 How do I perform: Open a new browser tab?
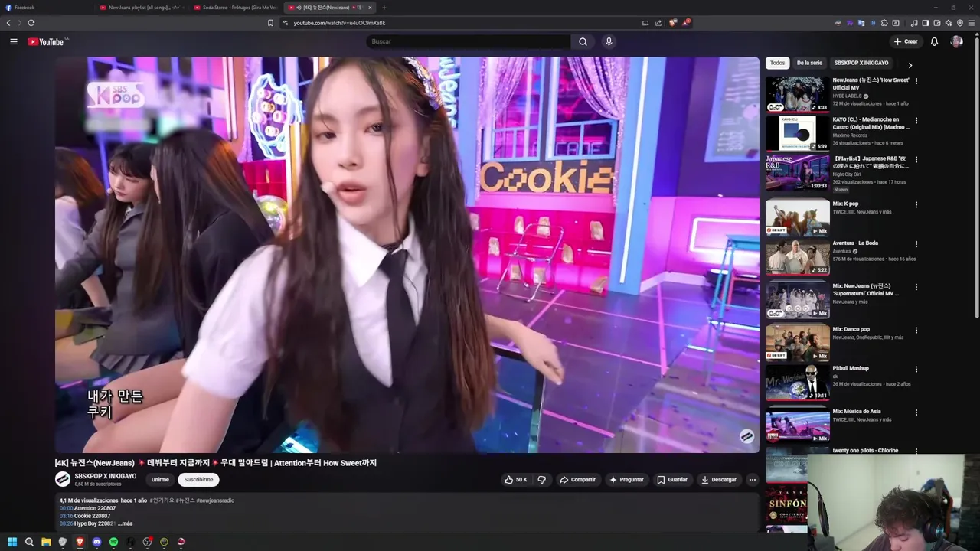coord(384,8)
